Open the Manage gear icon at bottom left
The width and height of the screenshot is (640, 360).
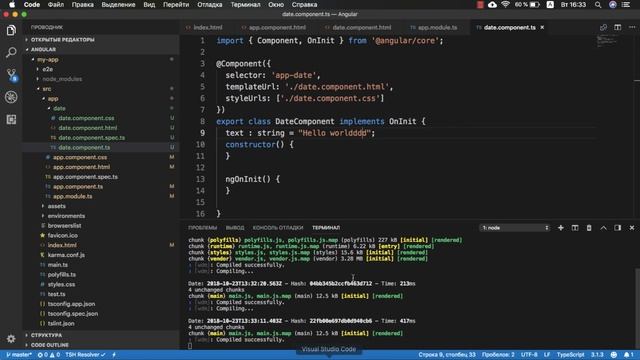(11, 338)
